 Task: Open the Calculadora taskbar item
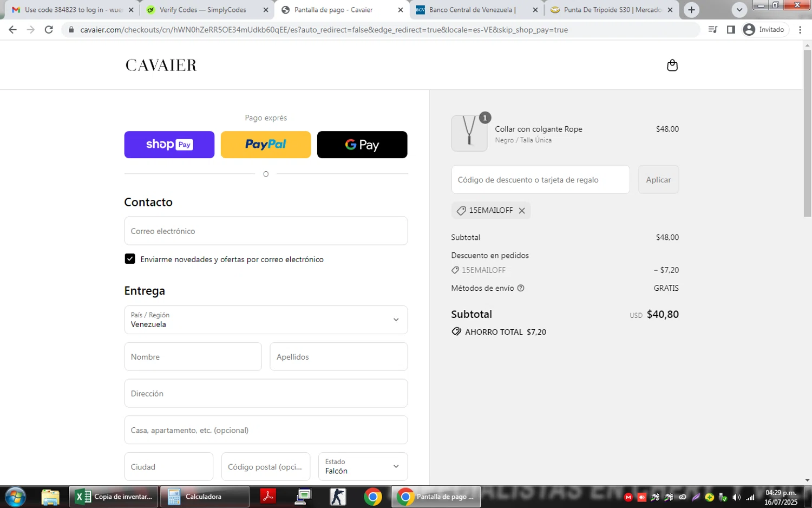tap(205, 497)
